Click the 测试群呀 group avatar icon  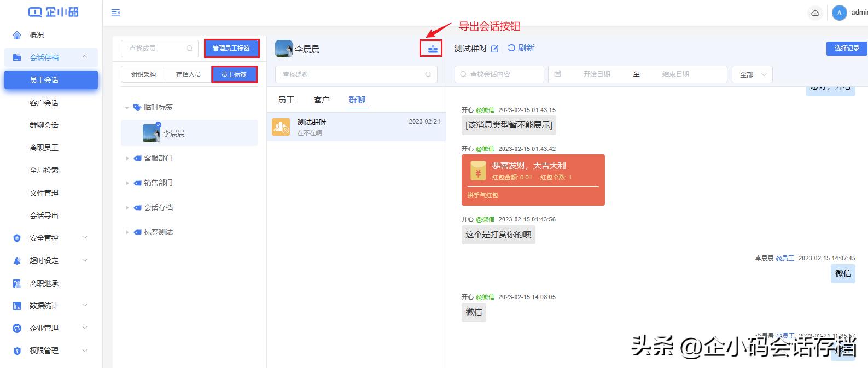click(281, 127)
